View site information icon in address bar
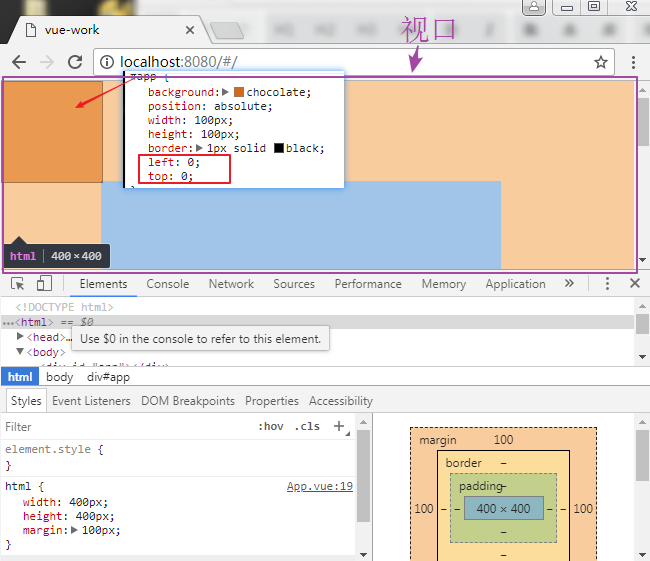Screen dimensions: 650x561 [x=107, y=62]
